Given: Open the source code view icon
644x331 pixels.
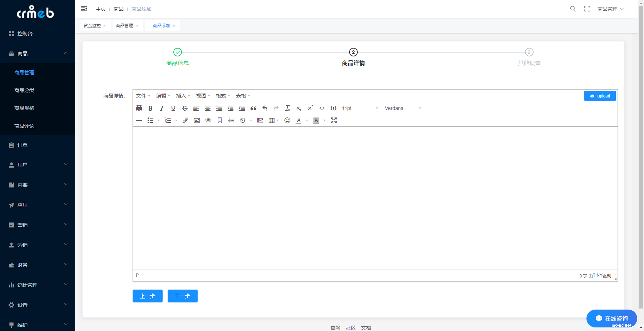Looking at the screenshot, I should coord(322,108).
